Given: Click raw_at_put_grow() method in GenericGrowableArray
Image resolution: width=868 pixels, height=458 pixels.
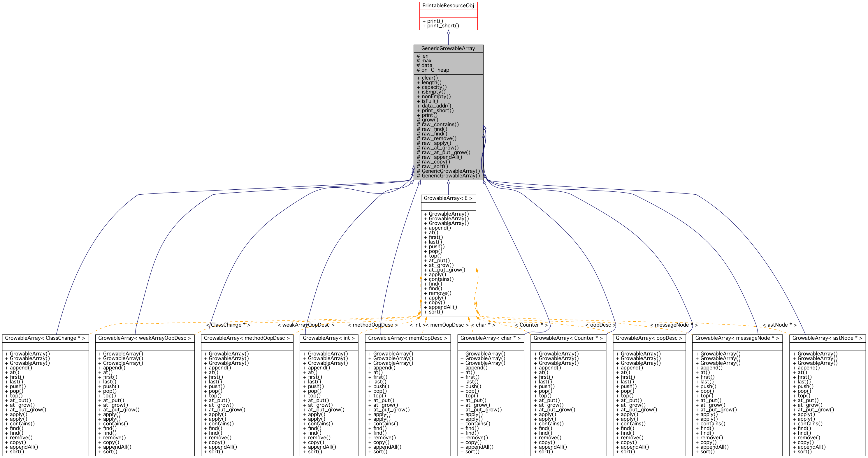Looking at the screenshot, I should tap(445, 153).
